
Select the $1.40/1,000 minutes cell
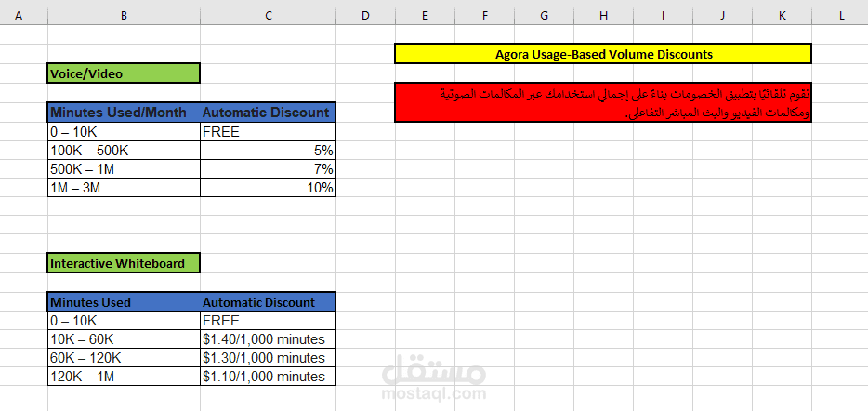click(x=268, y=339)
